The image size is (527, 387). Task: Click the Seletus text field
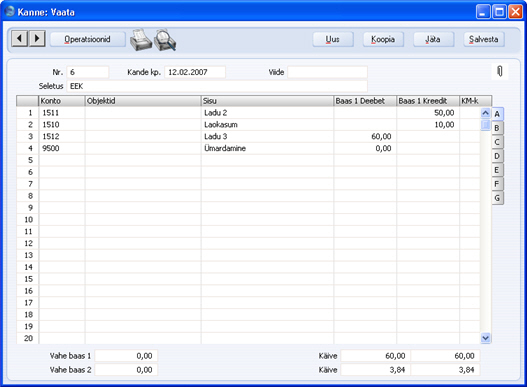coord(217,86)
